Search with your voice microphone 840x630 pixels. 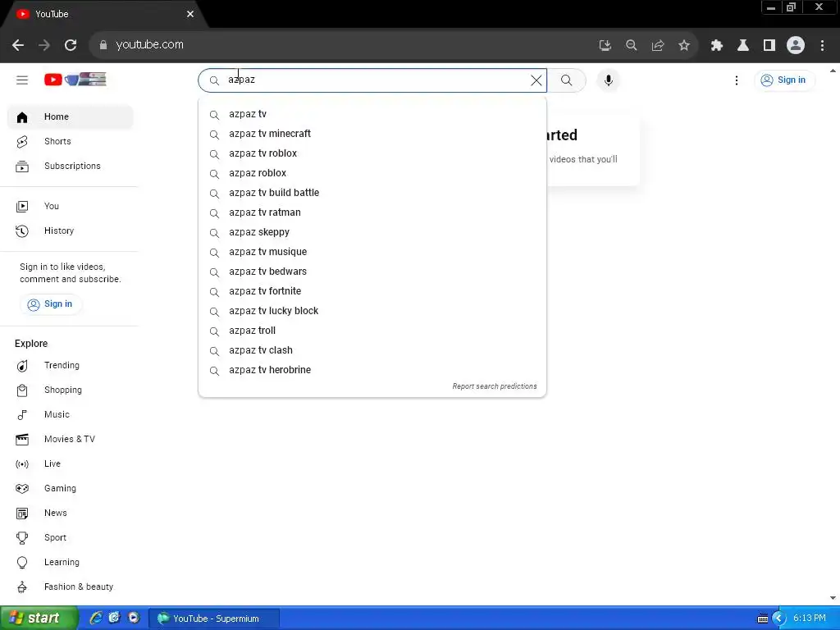point(609,80)
